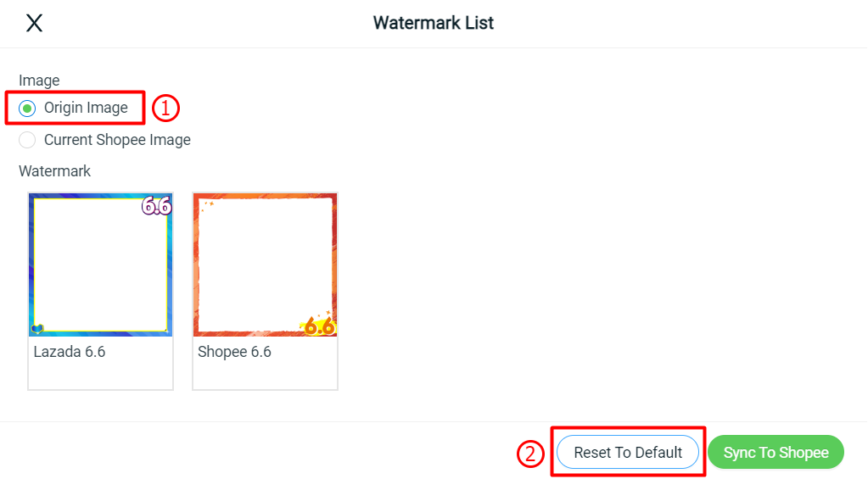The height and width of the screenshot is (479, 868).
Task: Click the Shopee 6.6 caption text
Action: coord(234,352)
